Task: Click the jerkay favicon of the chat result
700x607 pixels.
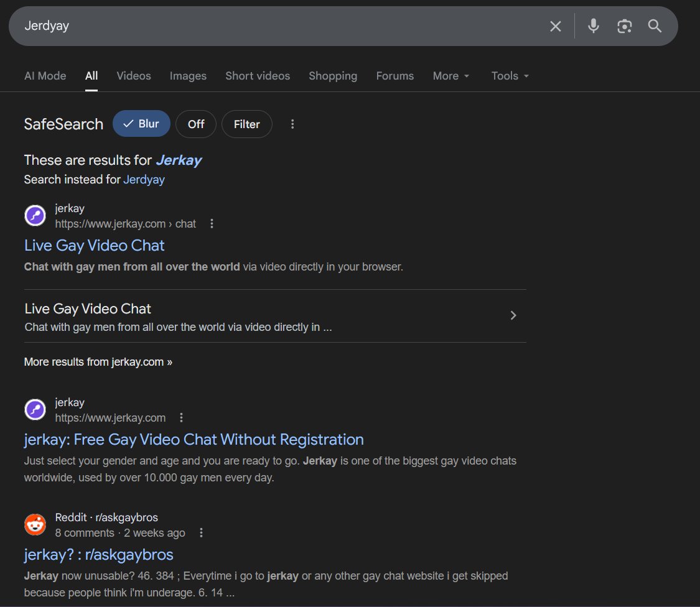Action: tap(35, 216)
